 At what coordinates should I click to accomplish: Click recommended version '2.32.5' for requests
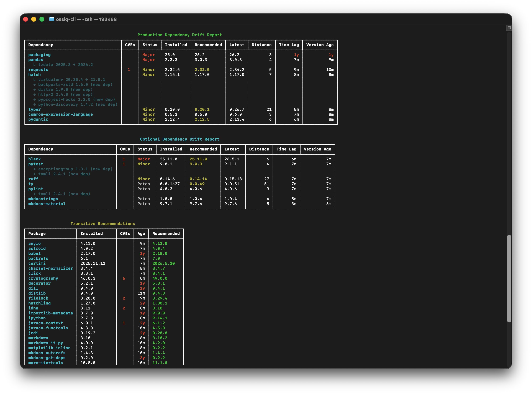coord(202,70)
